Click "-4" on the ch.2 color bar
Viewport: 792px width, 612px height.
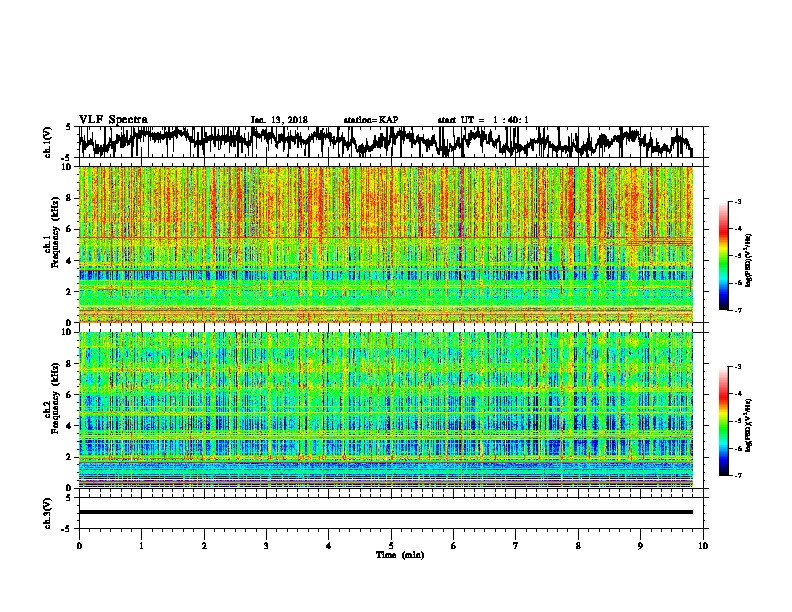[x=737, y=394]
